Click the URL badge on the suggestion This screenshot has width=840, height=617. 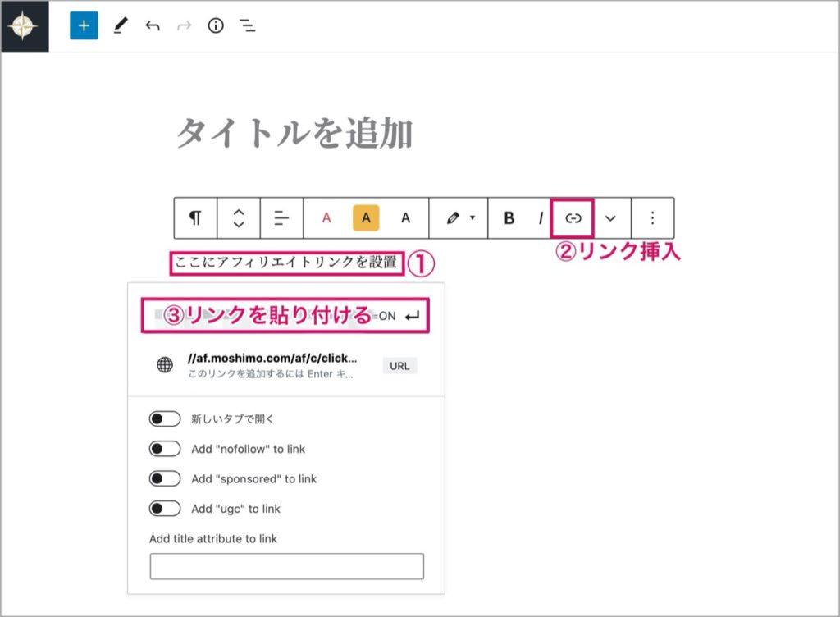399,366
